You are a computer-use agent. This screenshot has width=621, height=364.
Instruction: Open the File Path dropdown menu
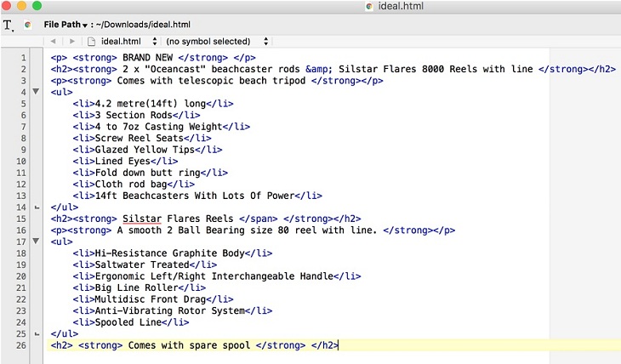click(66, 25)
